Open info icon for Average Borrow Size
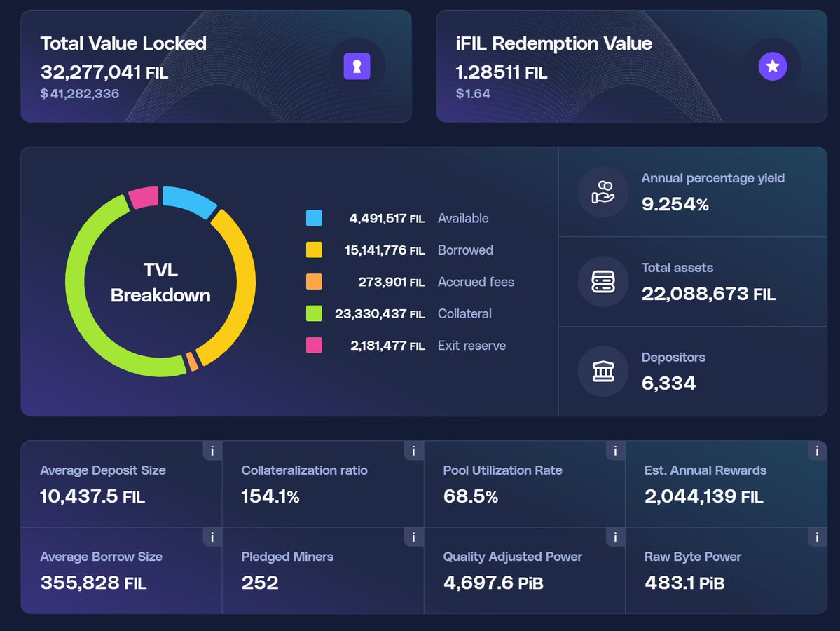The width and height of the screenshot is (840, 631). (x=212, y=537)
